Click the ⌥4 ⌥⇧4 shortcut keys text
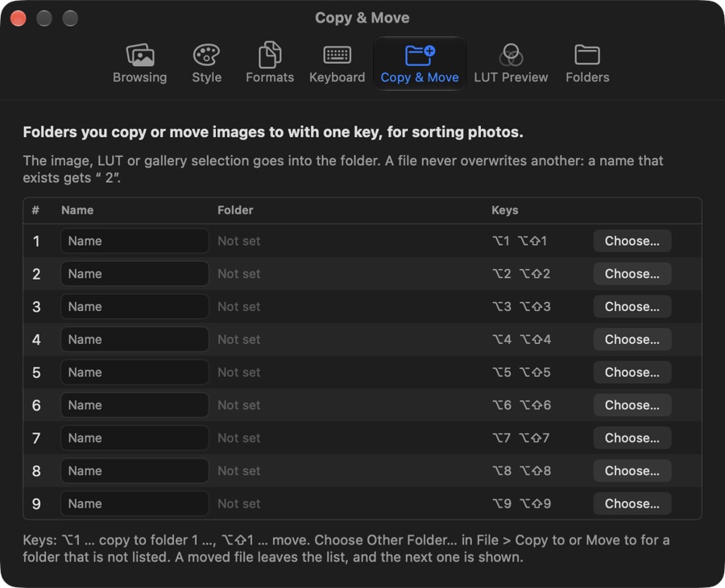 tap(521, 339)
